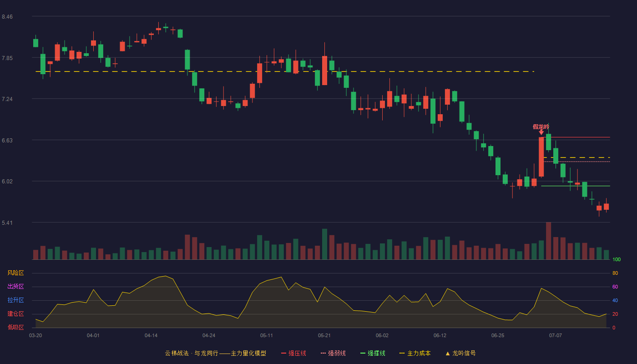Click the yellow dashed 主力成本 line
The height and width of the screenshot is (364, 637).
tap(284, 71)
